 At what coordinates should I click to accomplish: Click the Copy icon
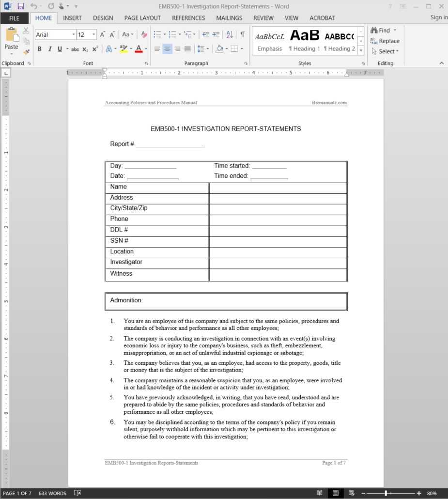tap(26, 41)
